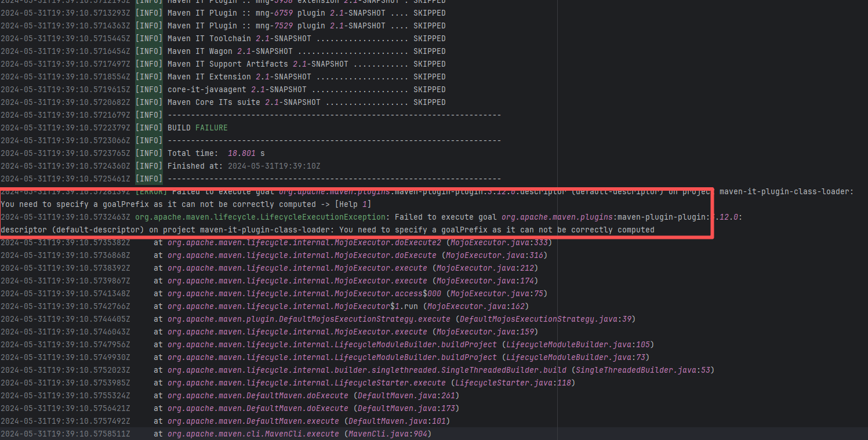Click the MojoExecutor.java:316 source link
868x440 pixels.
point(491,255)
